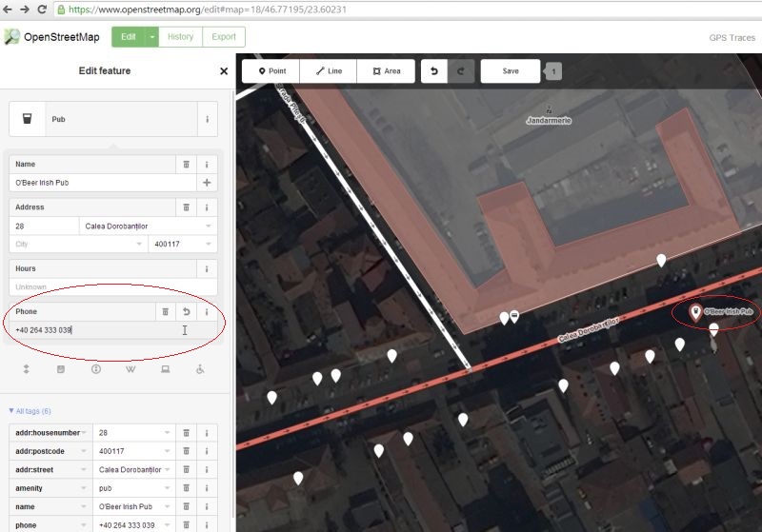Redo the map edit
Screen dimensions: 762x532
[x=461, y=71]
